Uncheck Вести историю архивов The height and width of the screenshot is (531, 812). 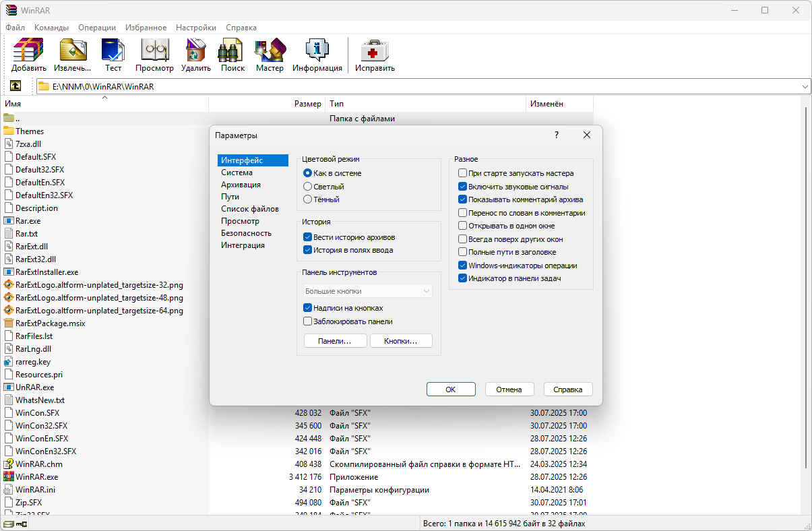(308, 237)
